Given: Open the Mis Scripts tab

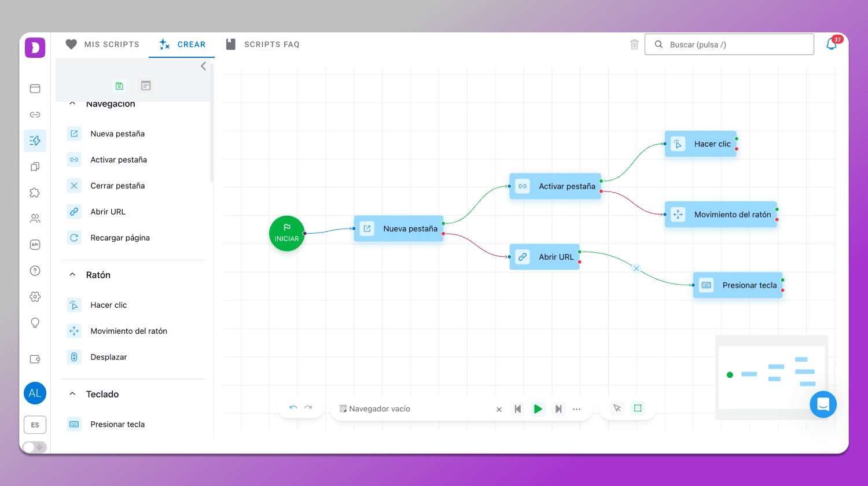Looking at the screenshot, I should pyautogui.click(x=102, y=45).
